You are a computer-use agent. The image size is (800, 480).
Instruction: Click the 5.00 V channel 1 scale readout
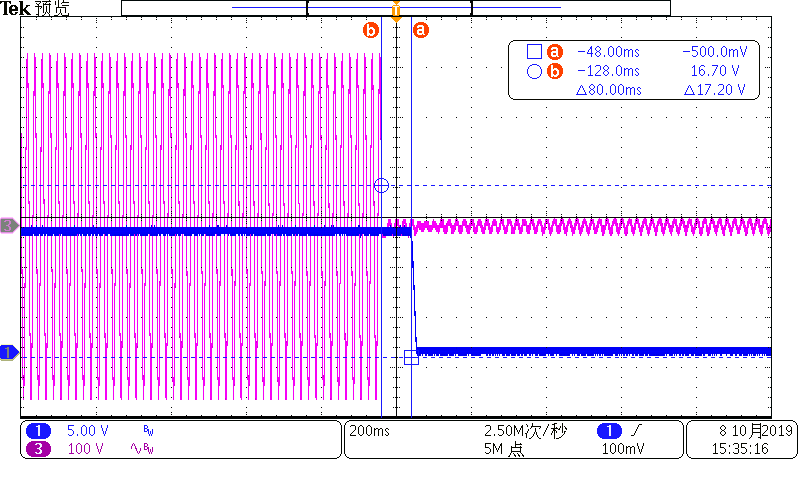[87, 431]
